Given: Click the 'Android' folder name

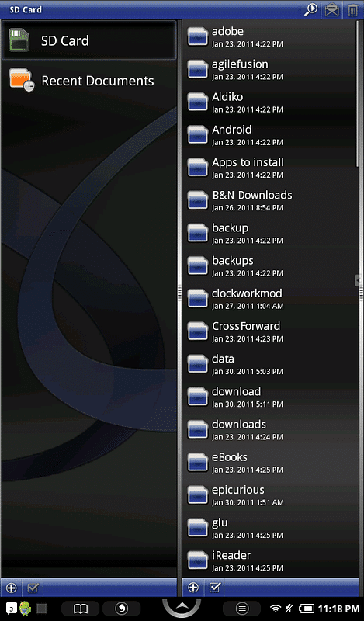Looking at the screenshot, I should tap(232, 130).
